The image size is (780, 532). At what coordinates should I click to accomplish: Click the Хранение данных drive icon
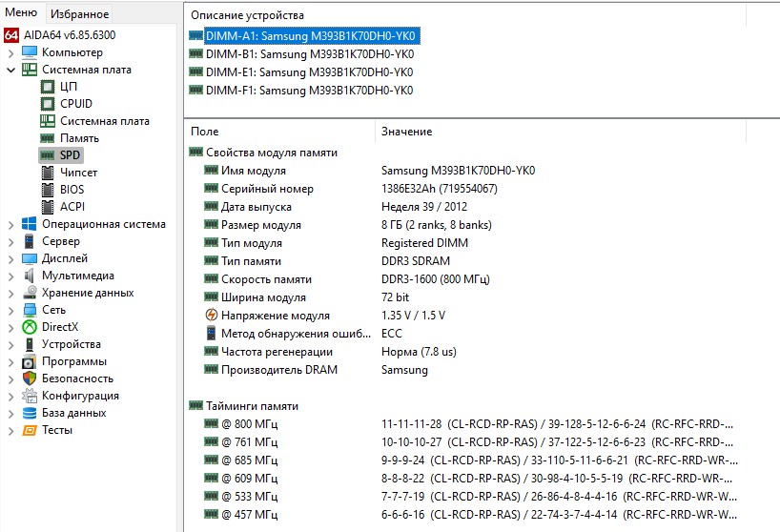30,293
